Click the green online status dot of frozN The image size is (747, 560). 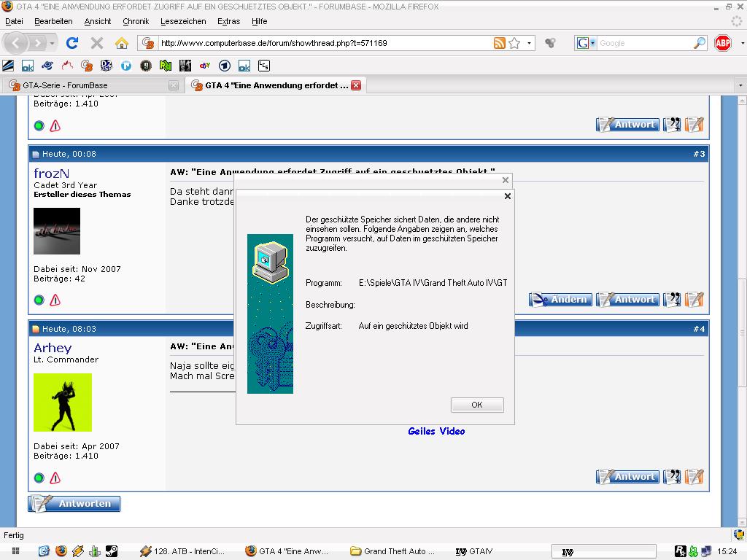pos(39,300)
